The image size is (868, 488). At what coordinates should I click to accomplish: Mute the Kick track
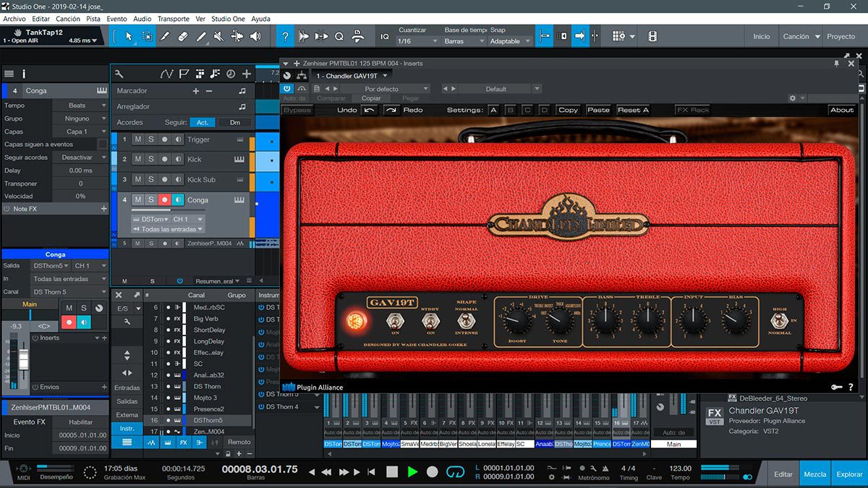137,159
